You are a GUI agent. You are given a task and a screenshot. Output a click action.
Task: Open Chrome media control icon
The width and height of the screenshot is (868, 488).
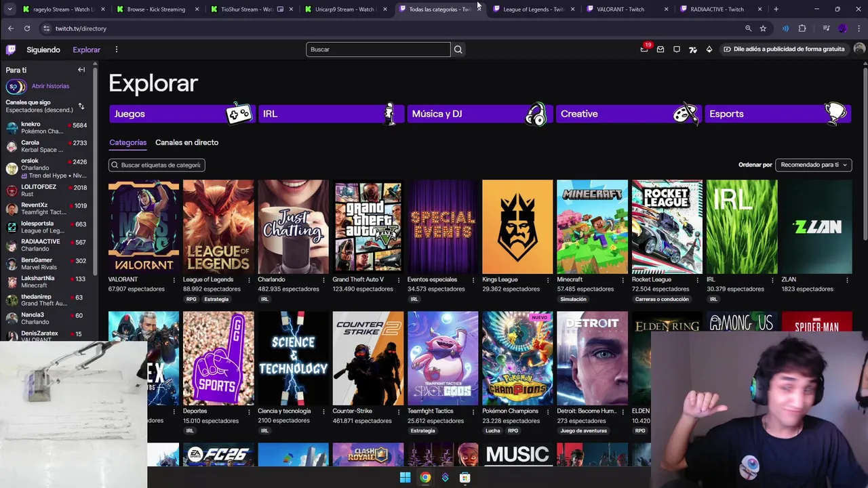(x=826, y=28)
